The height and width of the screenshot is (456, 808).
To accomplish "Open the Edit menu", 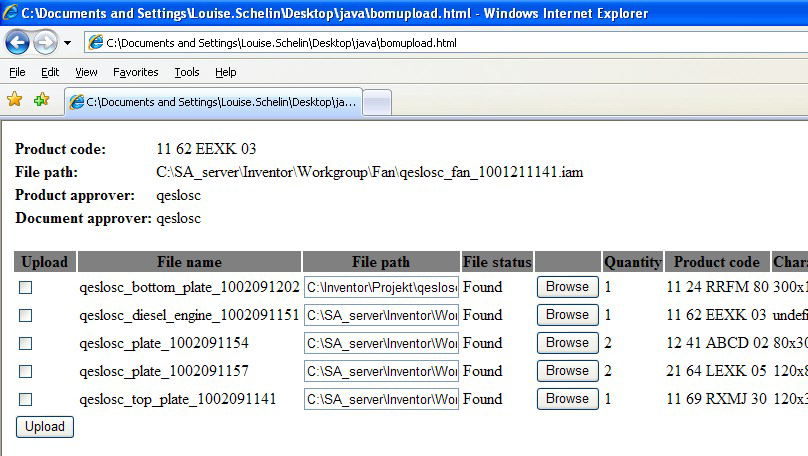I will point(50,72).
